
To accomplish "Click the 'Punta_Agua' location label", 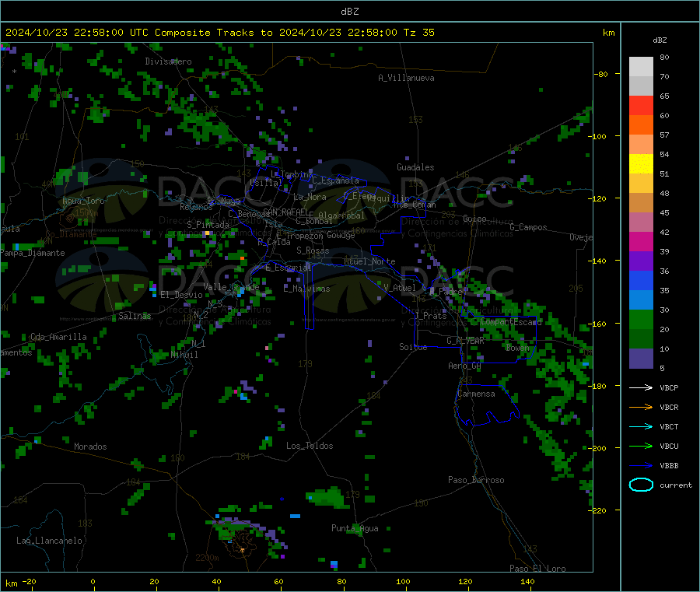I will pyautogui.click(x=355, y=528).
